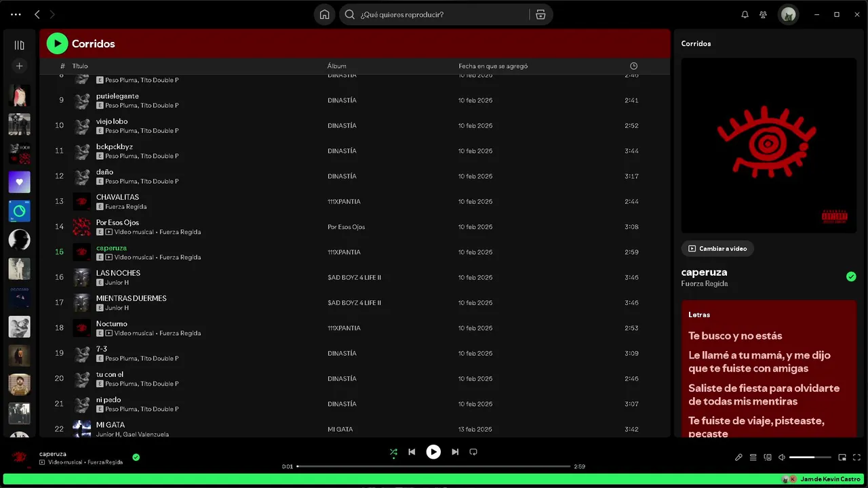This screenshot has height=488, width=868.
Task: Sort by the Álbum column header
Action: 337,66
